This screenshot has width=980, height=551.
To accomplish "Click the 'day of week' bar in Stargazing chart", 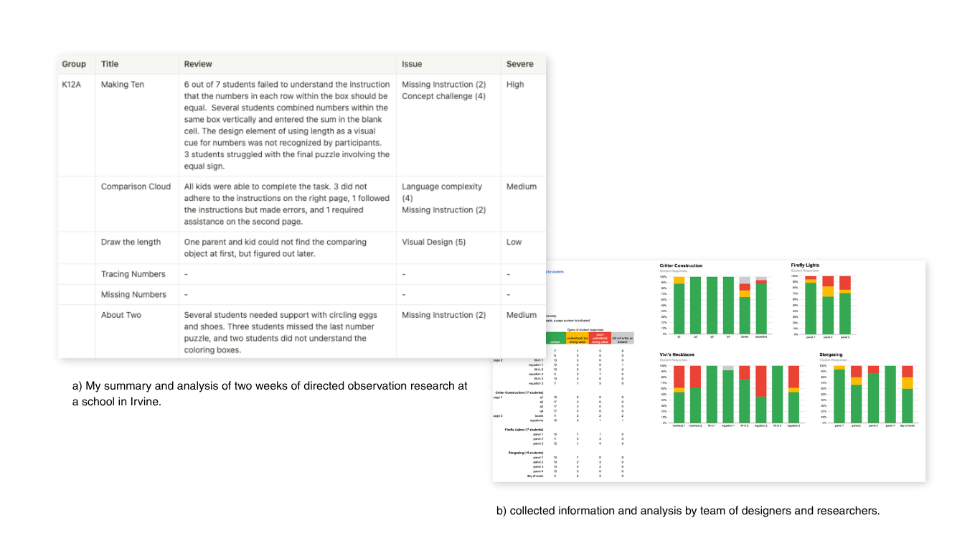I will coord(907,395).
